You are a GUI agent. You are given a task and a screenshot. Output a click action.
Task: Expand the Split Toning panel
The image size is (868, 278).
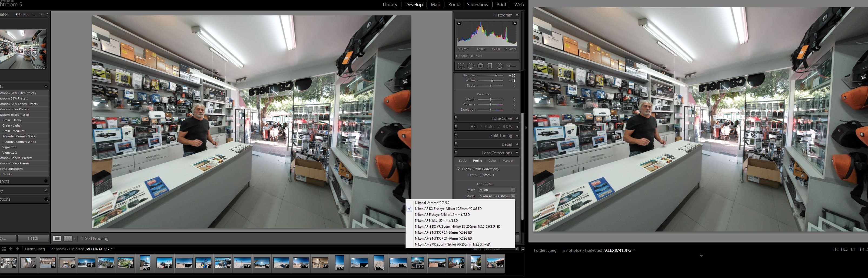click(x=517, y=135)
